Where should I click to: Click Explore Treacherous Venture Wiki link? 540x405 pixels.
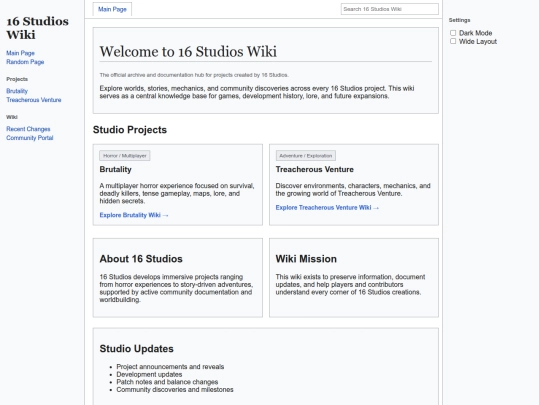[x=327, y=208]
